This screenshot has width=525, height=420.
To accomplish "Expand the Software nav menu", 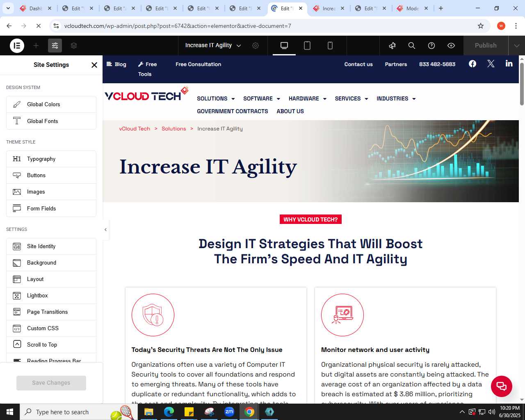I will click(x=262, y=98).
